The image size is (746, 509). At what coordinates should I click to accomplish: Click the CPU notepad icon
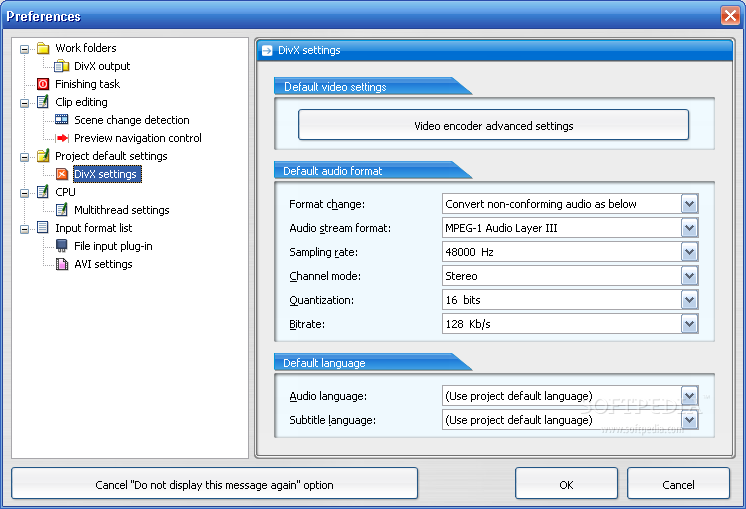tap(43, 192)
